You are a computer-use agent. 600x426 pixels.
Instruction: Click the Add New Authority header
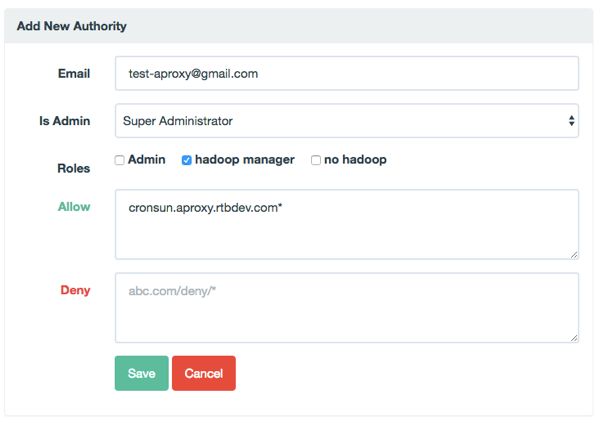[x=72, y=26]
